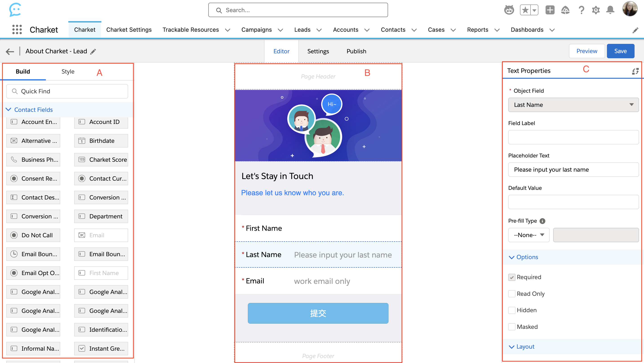Open the Pre-fill Type None dropdown
This screenshot has width=644, height=363.
click(529, 235)
